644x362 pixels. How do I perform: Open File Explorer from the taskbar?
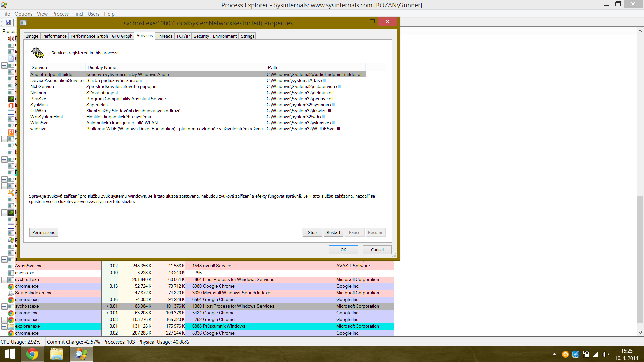[x=57, y=354]
